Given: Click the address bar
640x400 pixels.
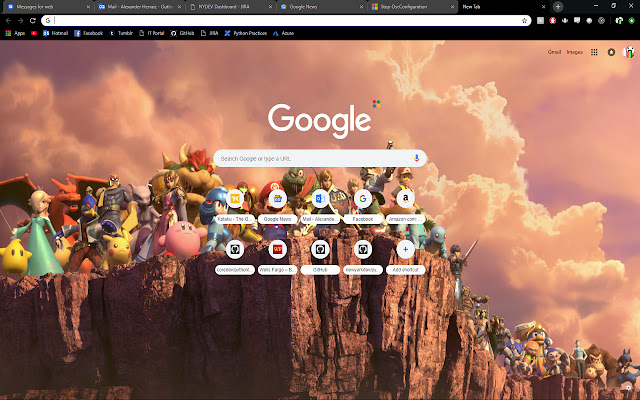Looking at the screenshot, I should coord(288,20).
